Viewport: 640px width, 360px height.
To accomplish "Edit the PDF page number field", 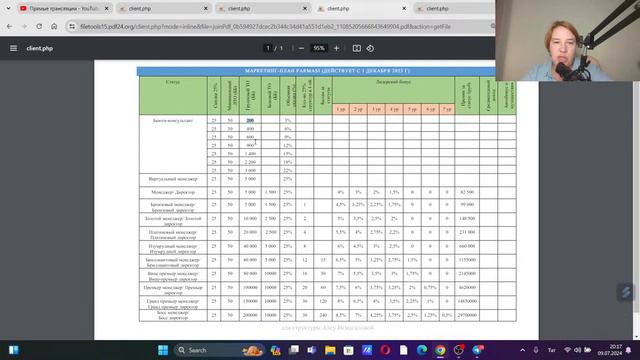I will click(x=268, y=48).
